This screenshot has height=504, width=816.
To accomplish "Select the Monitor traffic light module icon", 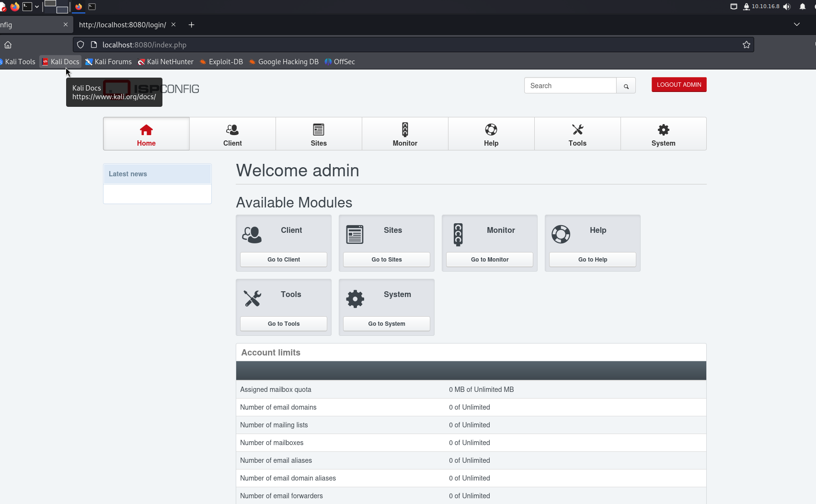I will tap(458, 235).
